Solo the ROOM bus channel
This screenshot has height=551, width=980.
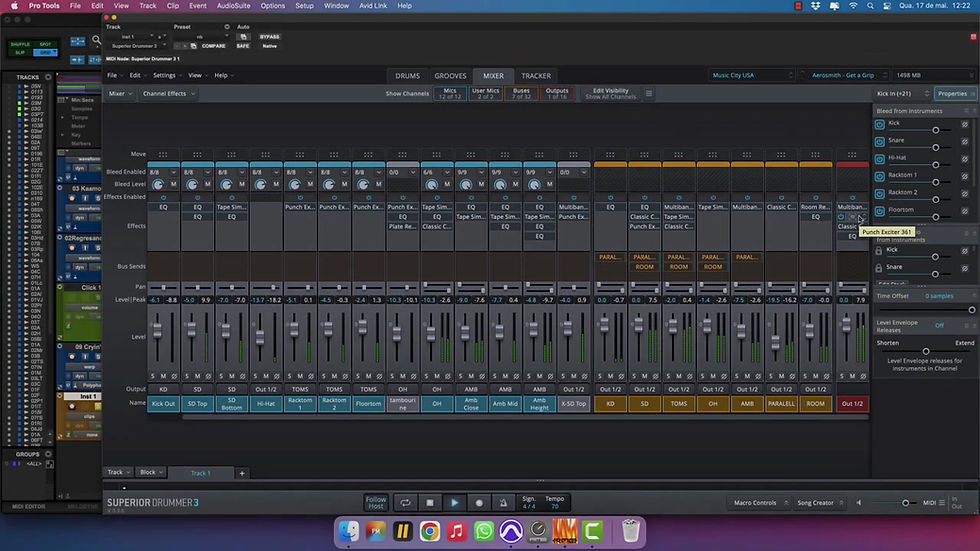tap(804, 376)
